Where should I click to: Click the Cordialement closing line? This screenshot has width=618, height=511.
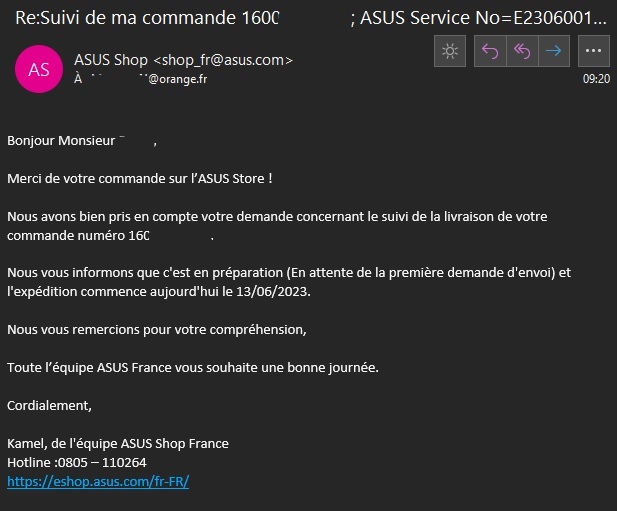(x=49, y=405)
